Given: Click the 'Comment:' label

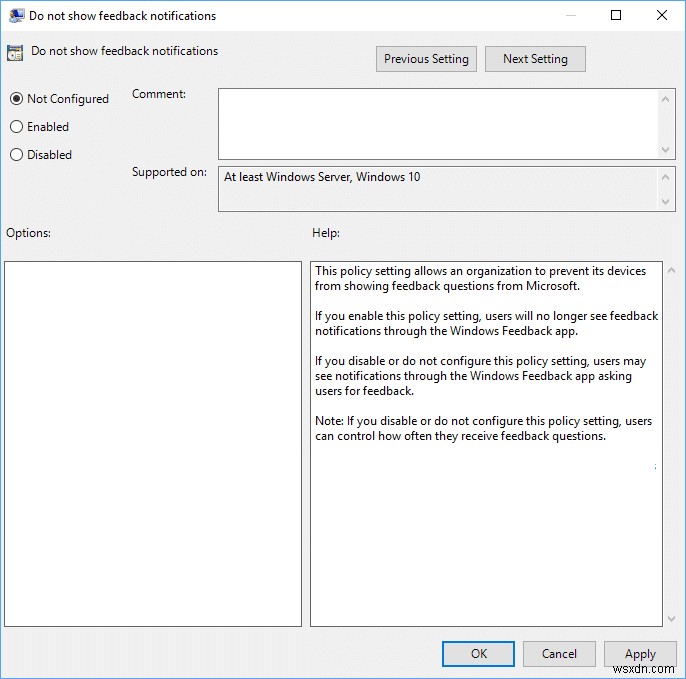Looking at the screenshot, I should tap(159, 94).
